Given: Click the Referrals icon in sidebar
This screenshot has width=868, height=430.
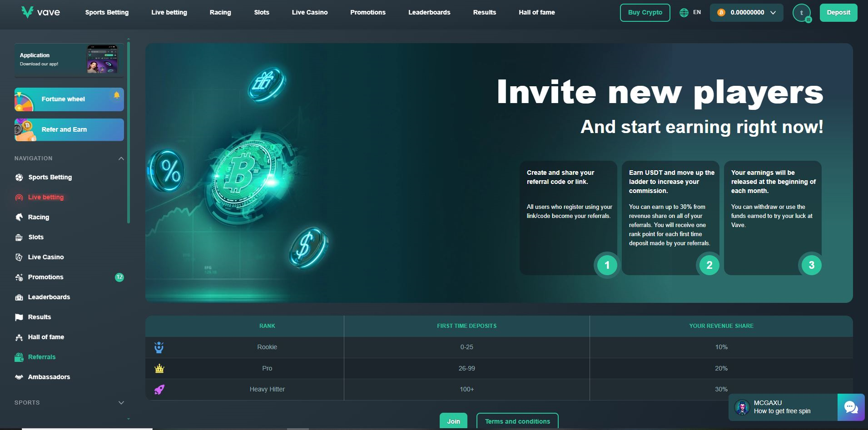Looking at the screenshot, I should coord(19,357).
